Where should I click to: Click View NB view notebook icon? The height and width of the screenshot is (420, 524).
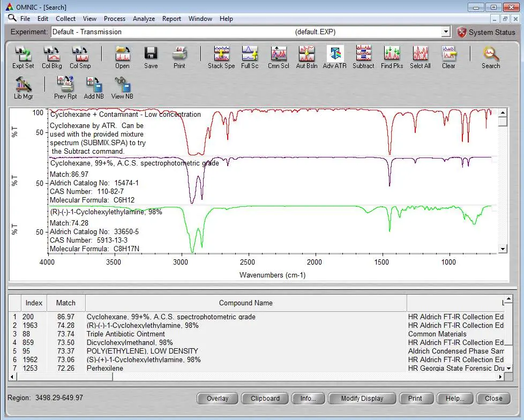click(122, 88)
